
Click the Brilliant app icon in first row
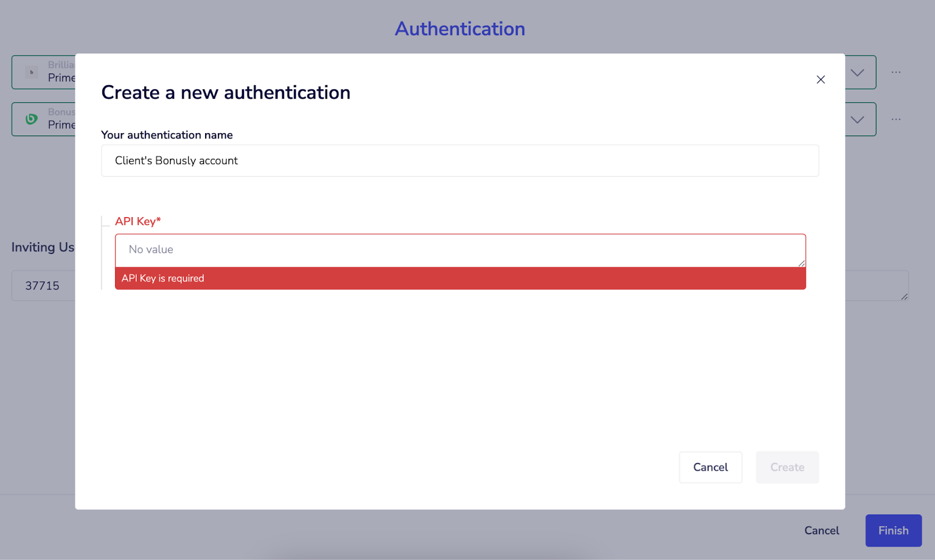(32, 72)
